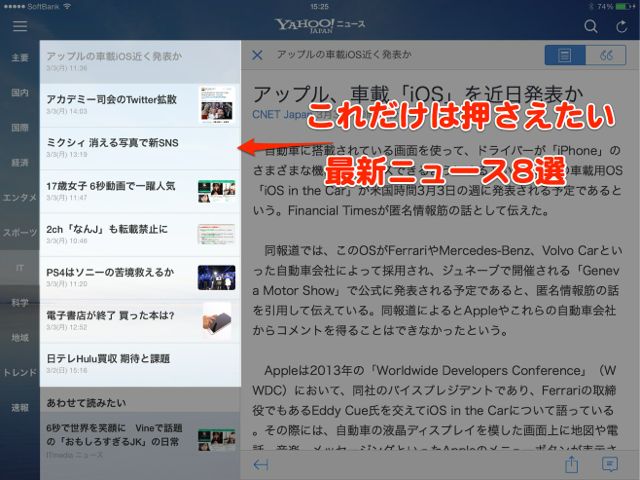640x480 pixels.
Task: Tap thumbnail of related Vine article
Action: click(x=217, y=440)
